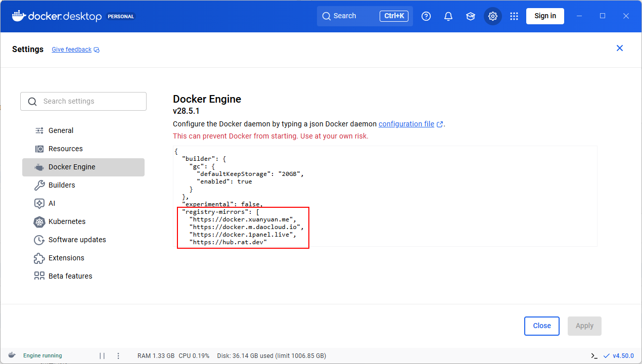The width and height of the screenshot is (642, 364).
Task: Click the https://docker.xuanyuan.me mirror entry
Action: [243, 219]
